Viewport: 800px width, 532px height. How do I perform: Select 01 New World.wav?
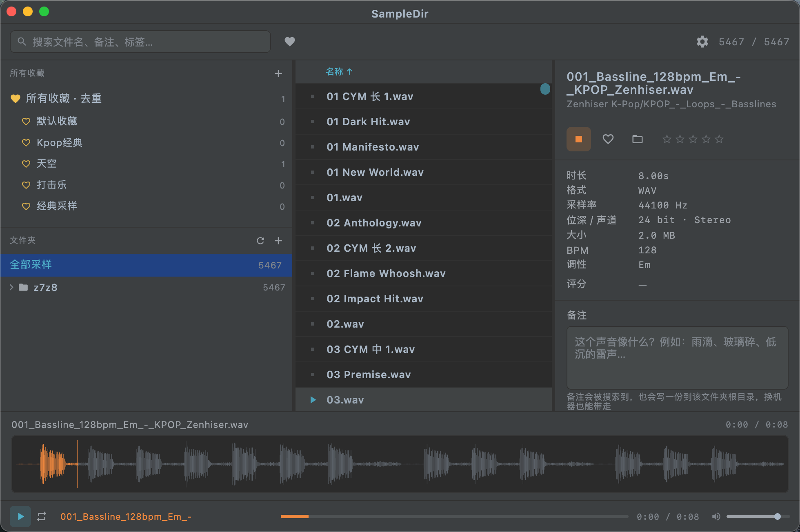tap(423, 172)
